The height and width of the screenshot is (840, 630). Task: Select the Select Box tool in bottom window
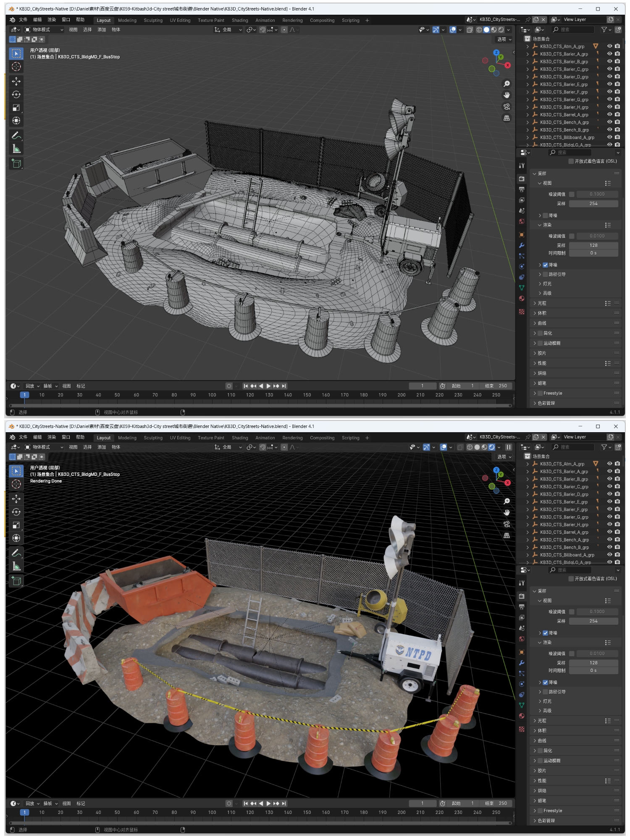click(x=16, y=471)
